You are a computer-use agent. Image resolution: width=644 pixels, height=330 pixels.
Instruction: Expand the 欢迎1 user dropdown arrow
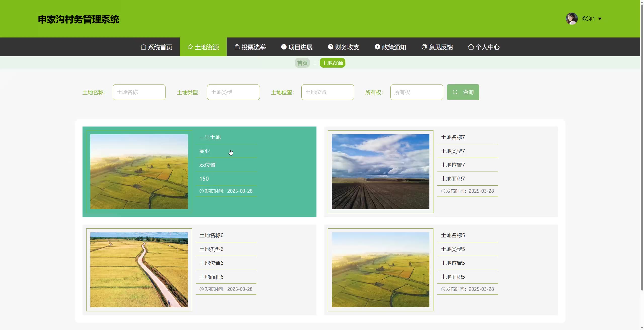[600, 19]
